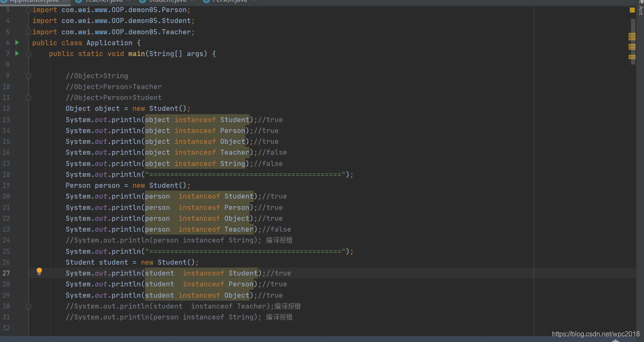This screenshot has width=644, height=342.
Task: Click the editor vertical scrollbar thumb
Action: click(633, 42)
